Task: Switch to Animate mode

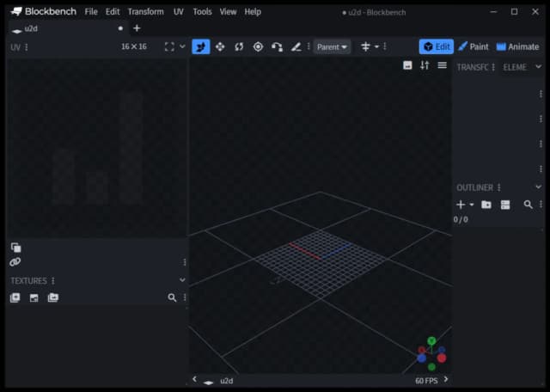Action: coord(517,46)
